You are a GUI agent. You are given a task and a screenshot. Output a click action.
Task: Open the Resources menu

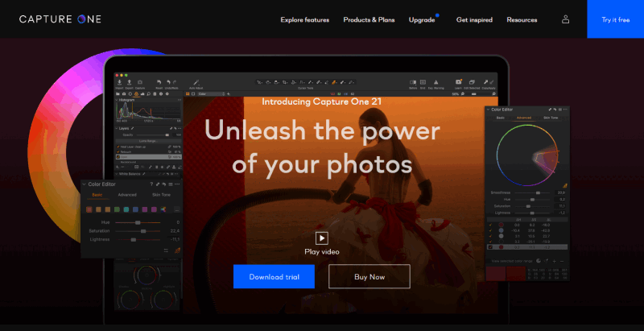click(x=522, y=19)
